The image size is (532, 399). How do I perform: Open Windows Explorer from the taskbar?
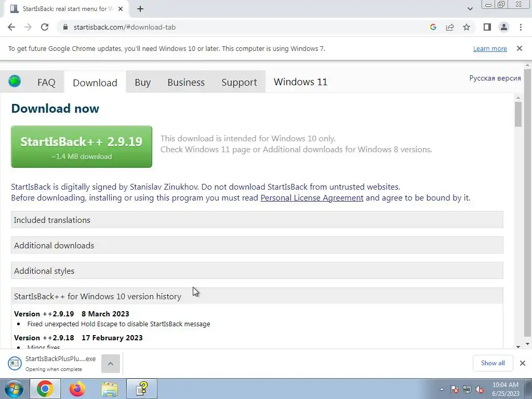[110, 389]
